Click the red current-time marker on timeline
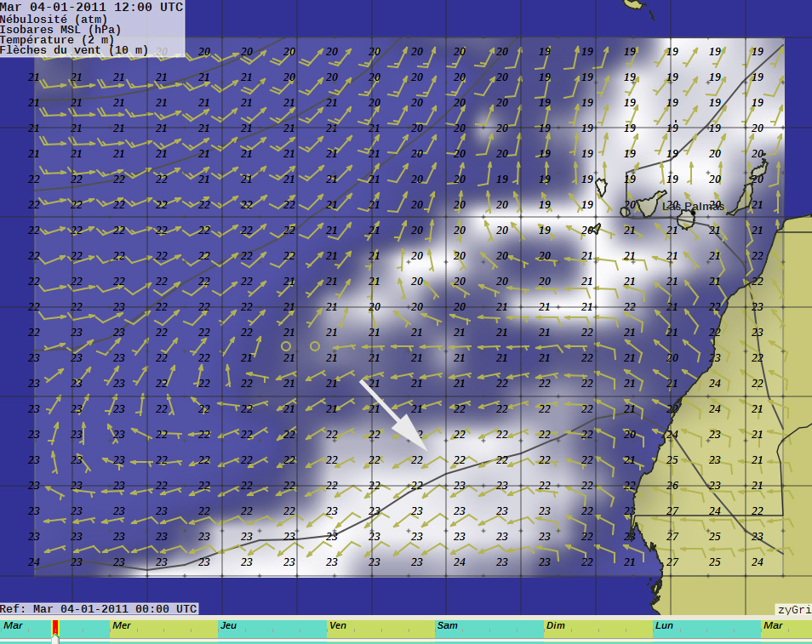The image size is (812, 644). point(55,628)
